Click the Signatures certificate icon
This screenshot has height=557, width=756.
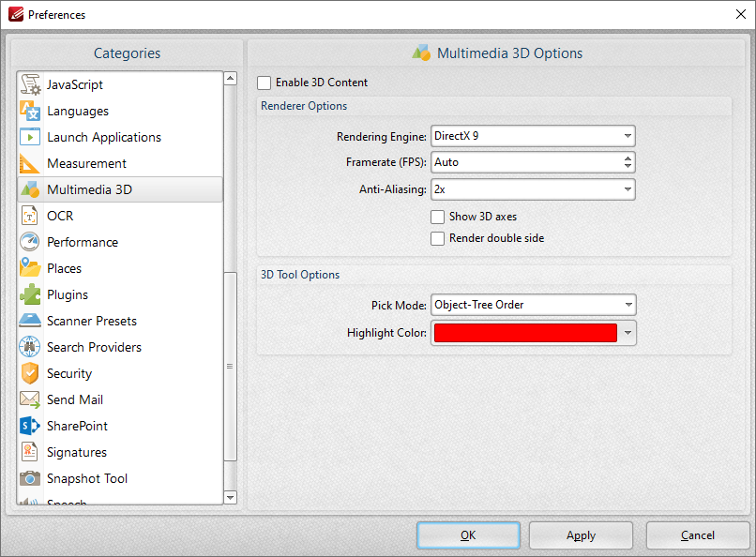pyautogui.click(x=30, y=452)
